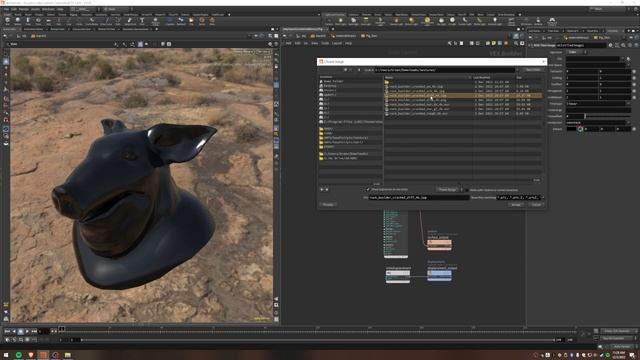640x360 pixels.
Task: Click the file name input field
Action: [x=419, y=198]
